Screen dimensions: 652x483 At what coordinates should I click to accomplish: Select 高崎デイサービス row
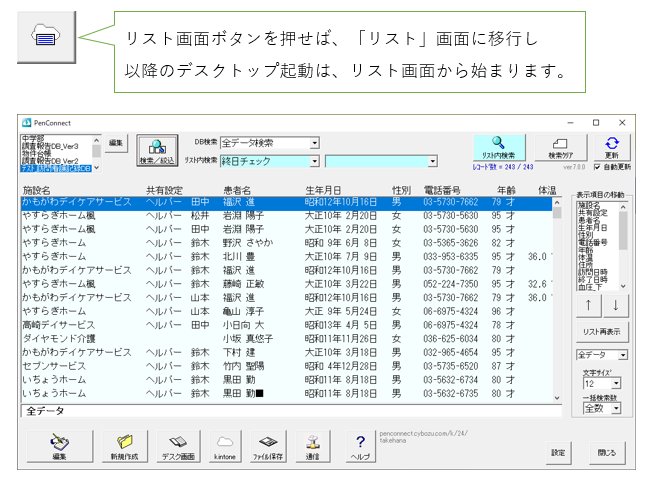coord(286,325)
